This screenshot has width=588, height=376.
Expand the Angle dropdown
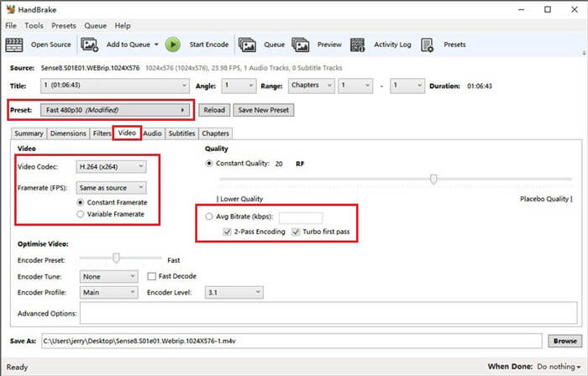[x=239, y=86]
